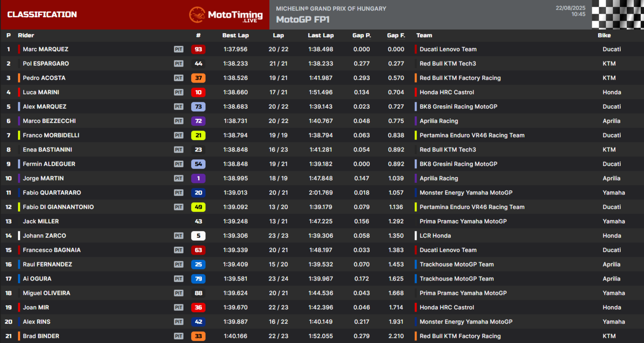Click Prima Pramac Yamaha MotoGP in Miller's row
Viewport: 644px width, 343px height.
coord(463,221)
